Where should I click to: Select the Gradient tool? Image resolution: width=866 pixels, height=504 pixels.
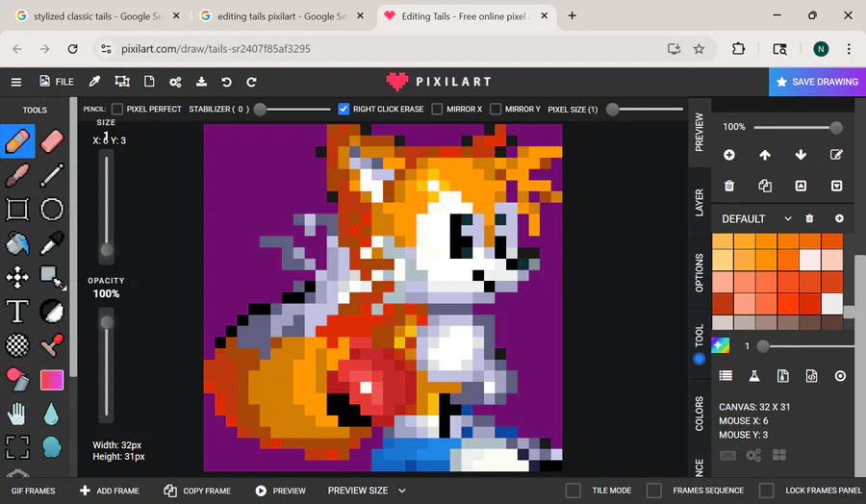[x=52, y=380]
